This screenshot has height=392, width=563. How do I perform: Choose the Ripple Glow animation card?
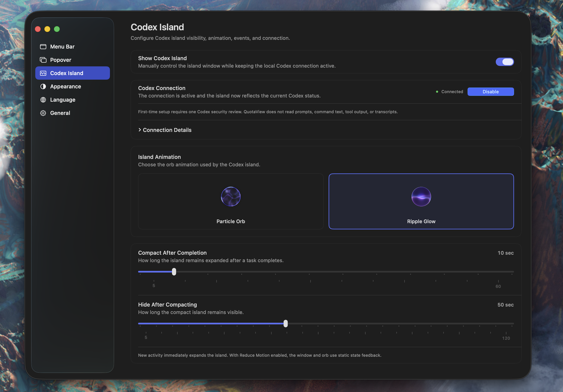(421, 201)
